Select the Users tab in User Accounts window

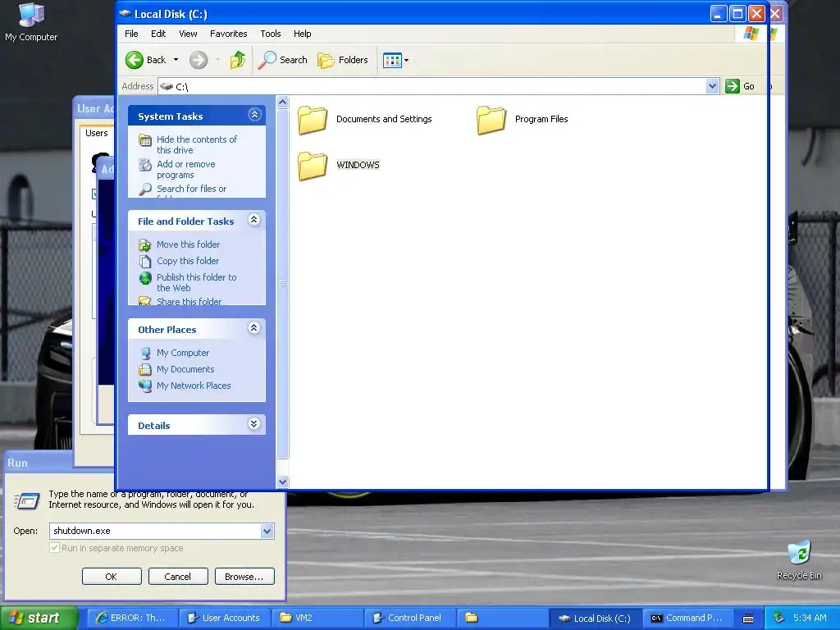[x=97, y=133]
